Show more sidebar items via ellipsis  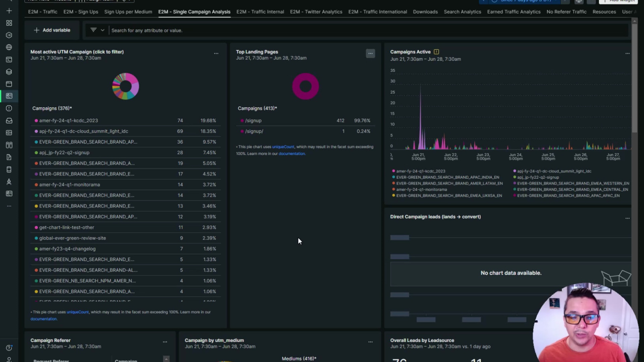(9, 206)
